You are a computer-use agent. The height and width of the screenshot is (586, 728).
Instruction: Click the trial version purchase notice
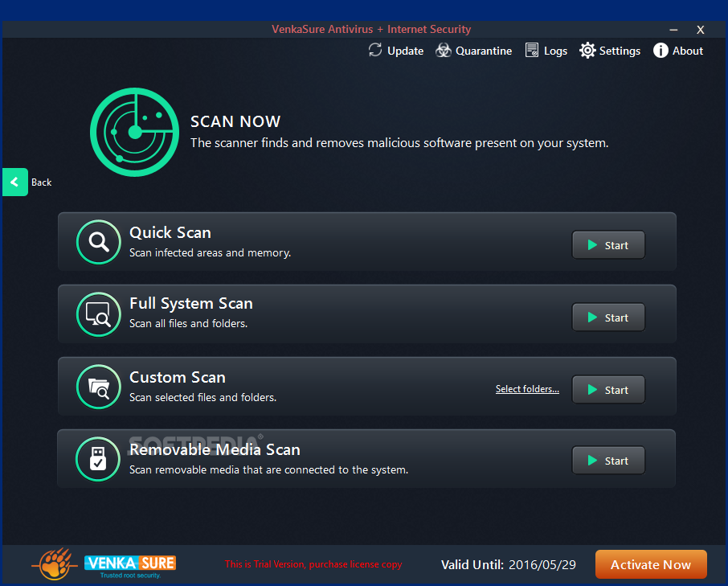point(313,564)
